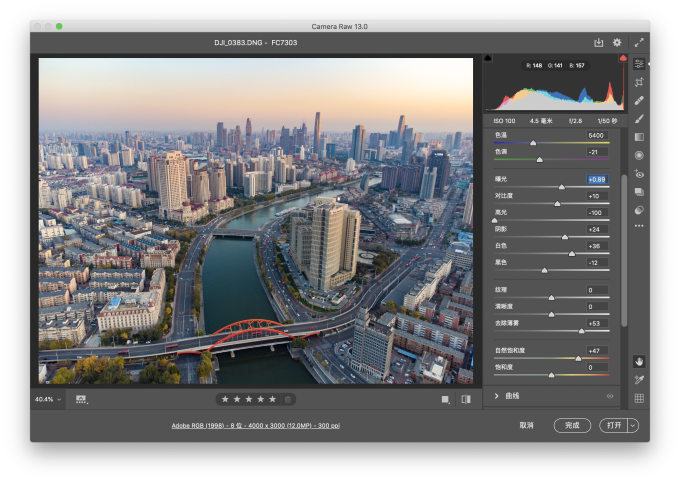
Task: Click the single view mode square icon
Action: coord(445,400)
